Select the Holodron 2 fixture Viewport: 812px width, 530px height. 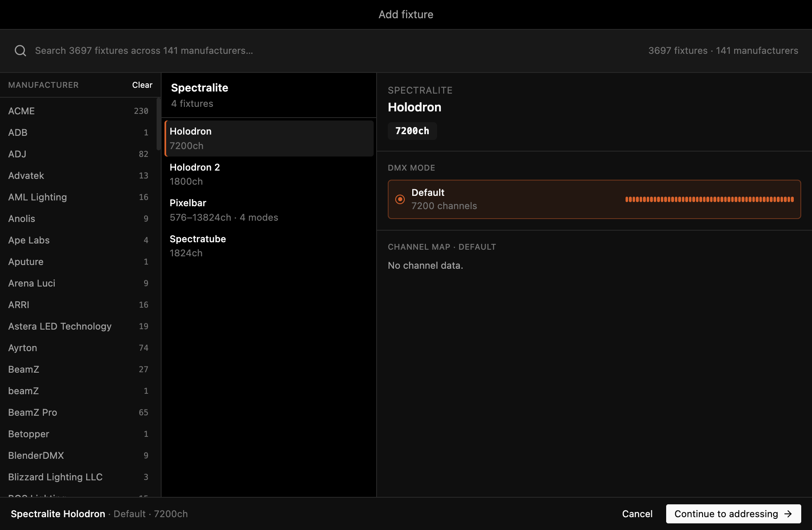point(269,174)
